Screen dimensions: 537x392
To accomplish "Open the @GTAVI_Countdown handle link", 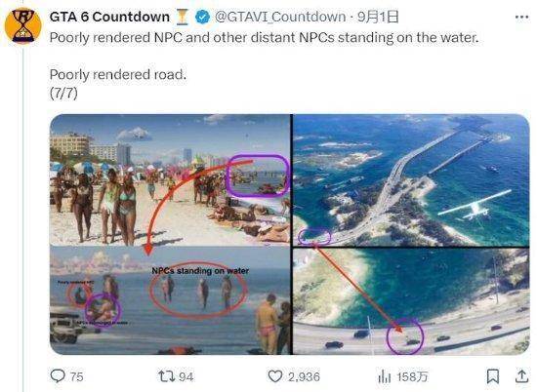I will 280,17.
